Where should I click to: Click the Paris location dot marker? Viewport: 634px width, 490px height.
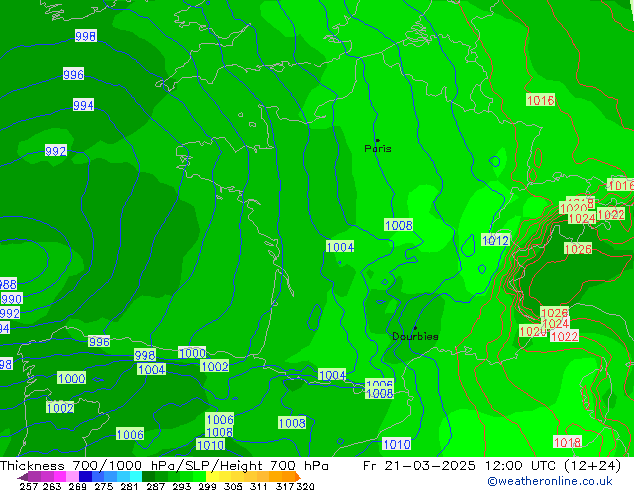point(378,140)
